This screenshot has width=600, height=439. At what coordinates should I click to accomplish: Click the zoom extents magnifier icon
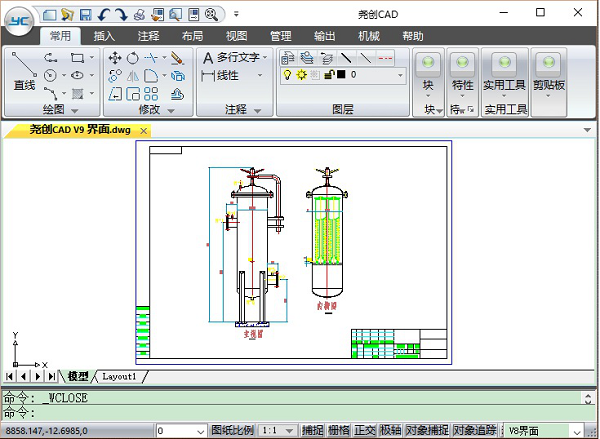coord(211,15)
